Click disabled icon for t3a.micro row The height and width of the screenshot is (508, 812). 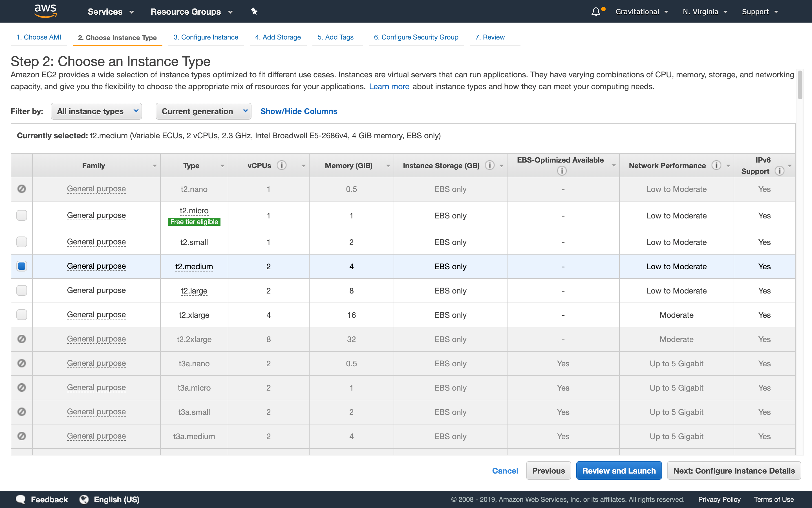(22, 387)
